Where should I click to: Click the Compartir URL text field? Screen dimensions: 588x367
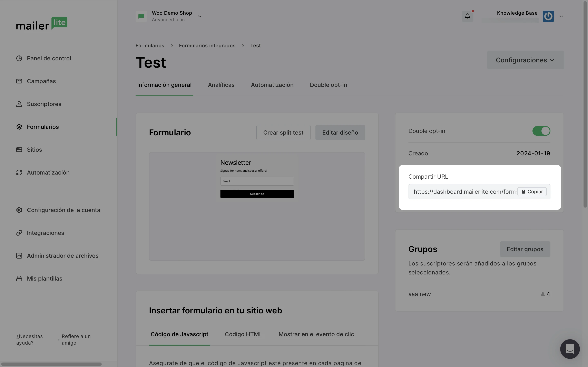pos(464,192)
